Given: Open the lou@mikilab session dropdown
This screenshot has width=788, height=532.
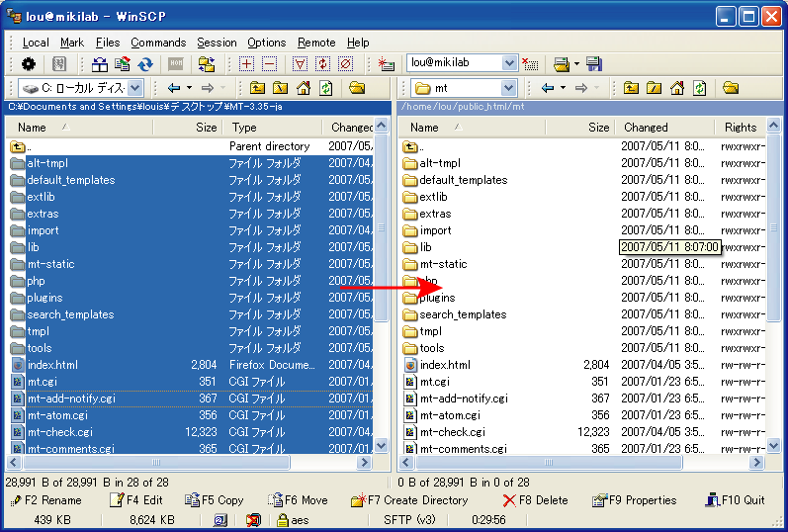Looking at the screenshot, I should coord(509,63).
